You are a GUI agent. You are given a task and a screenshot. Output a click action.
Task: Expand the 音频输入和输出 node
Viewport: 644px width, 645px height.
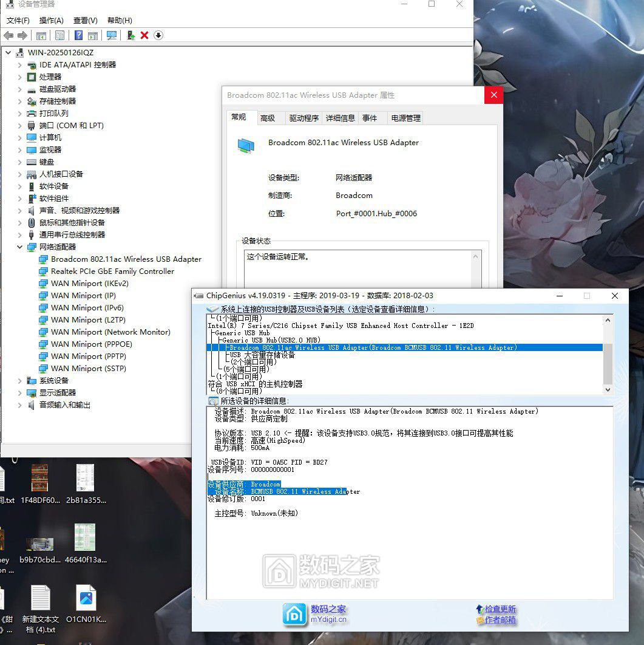(x=20, y=405)
